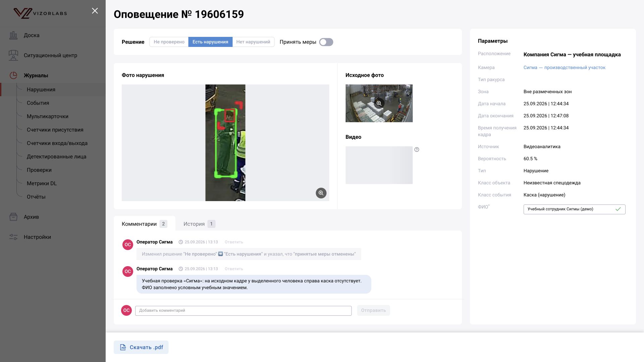Click Ответить on the second comment
Screen dimensions: 644x362
(x=234, y=269)
